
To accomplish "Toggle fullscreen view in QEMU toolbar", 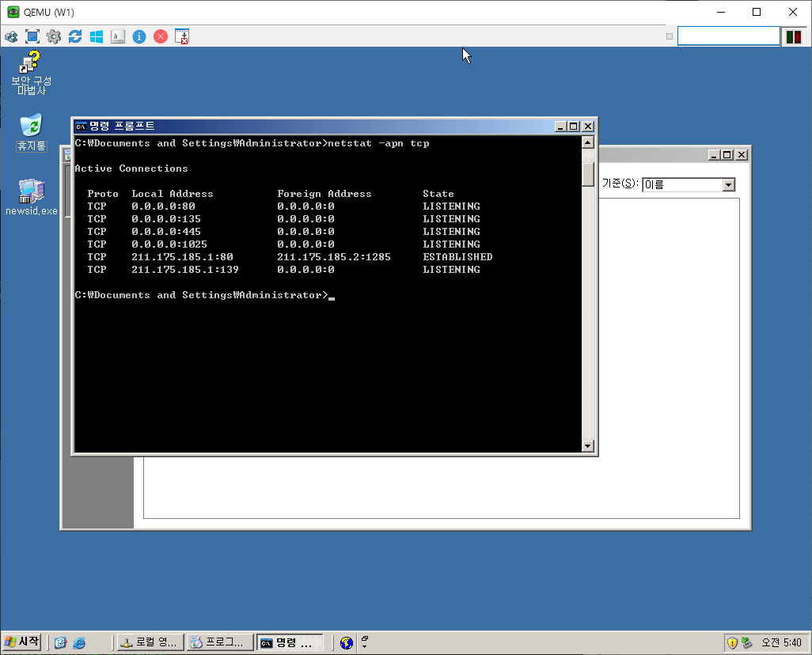I will 32,36.
